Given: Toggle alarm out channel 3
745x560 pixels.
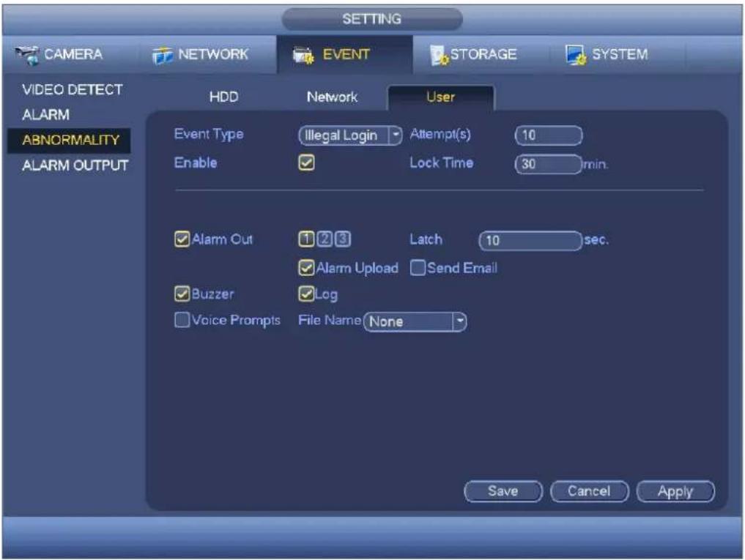Looking at the screenshot, I should coord(343,239).
